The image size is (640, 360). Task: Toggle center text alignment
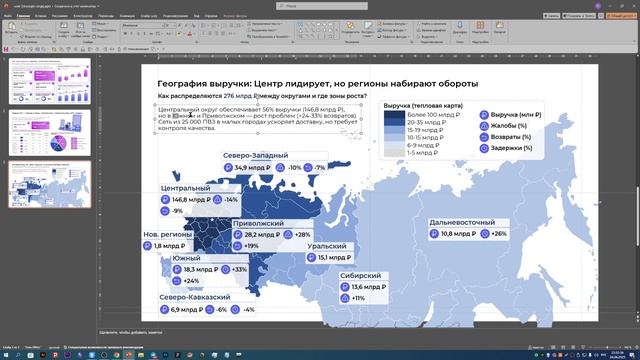coord(210,33)
